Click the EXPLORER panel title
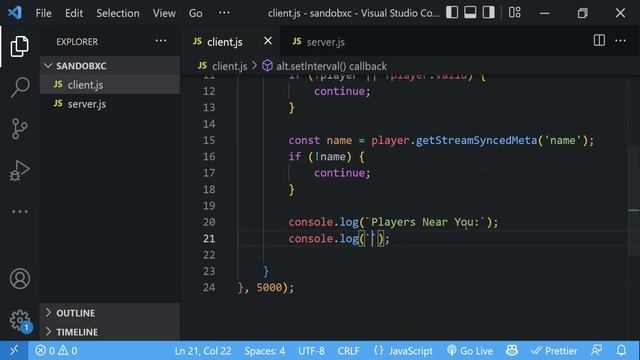The width and height of the screenshot is (640, 360). 77,42
